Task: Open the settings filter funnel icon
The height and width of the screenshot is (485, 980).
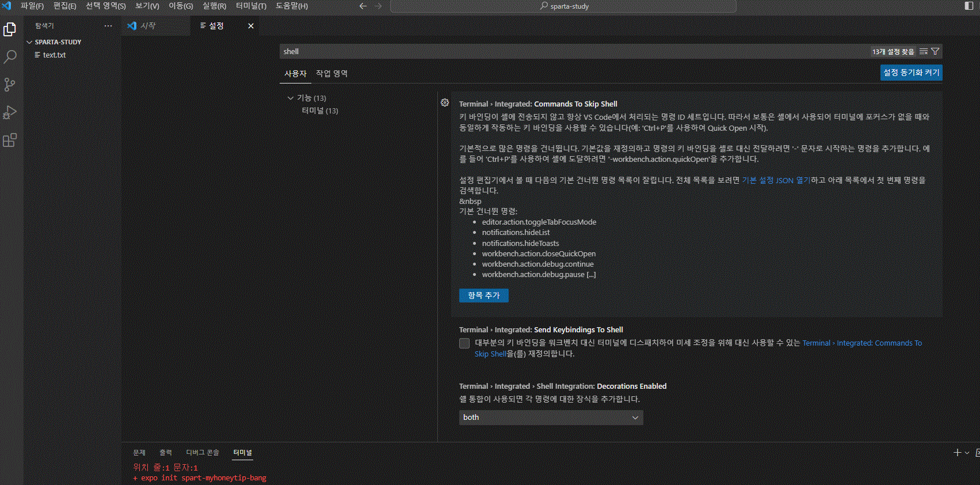Action: coord(935,51)
